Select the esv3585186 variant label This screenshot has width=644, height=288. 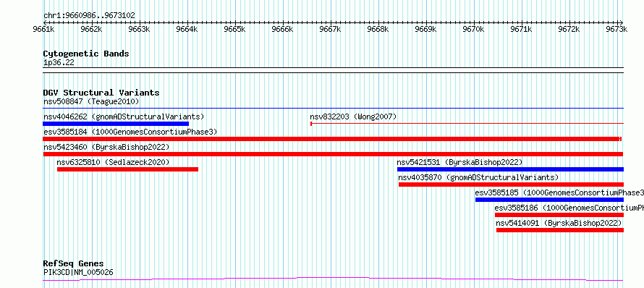tap(569, 208)
